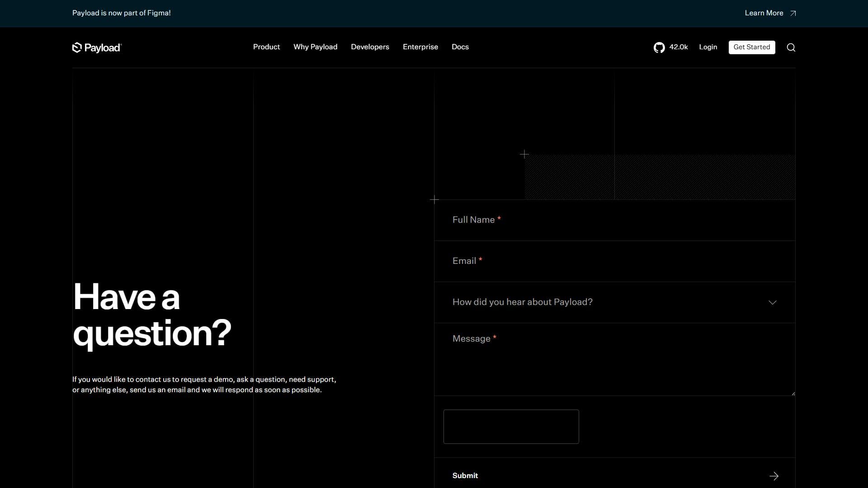The image size is (868, 488).
Task: Click into the Message text area
Action: 614,360
